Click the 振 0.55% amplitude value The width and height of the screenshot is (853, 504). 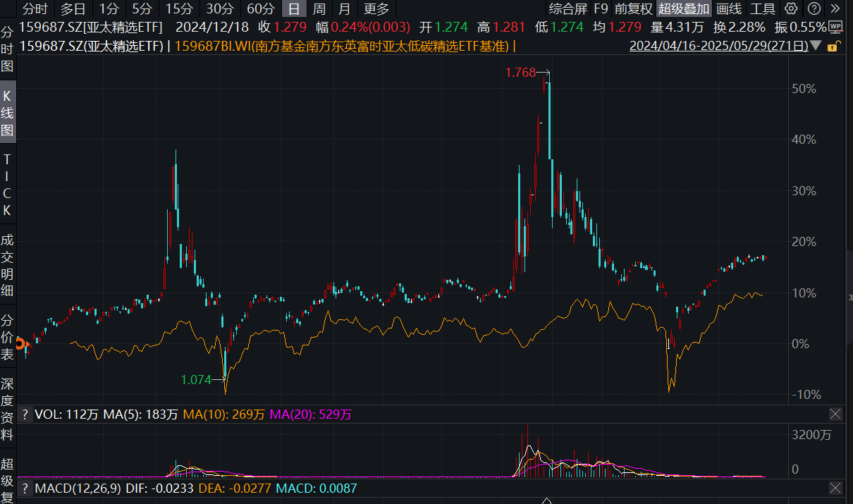[800, 27]
